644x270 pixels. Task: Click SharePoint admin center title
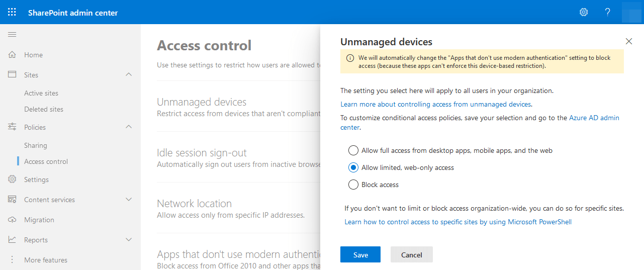click(x=73, y=13)
